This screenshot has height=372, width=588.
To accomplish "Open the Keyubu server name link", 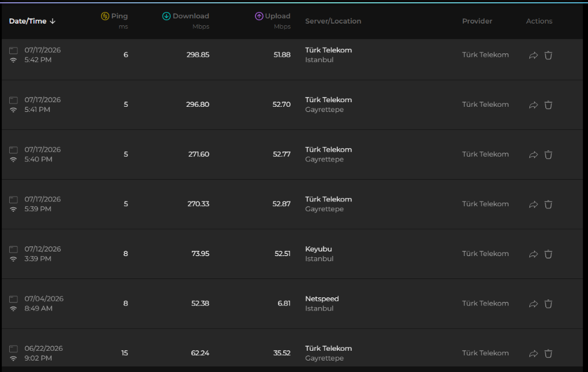I will click(x=318, y=249).
